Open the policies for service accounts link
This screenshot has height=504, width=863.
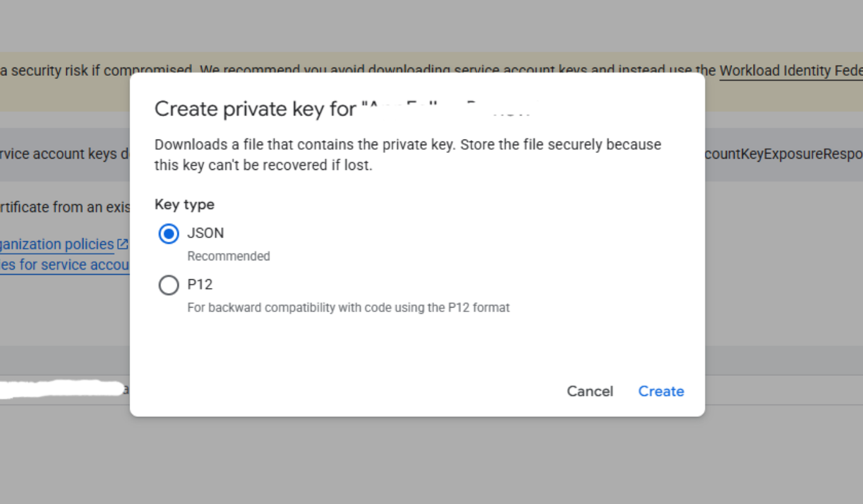click(63, 265)
